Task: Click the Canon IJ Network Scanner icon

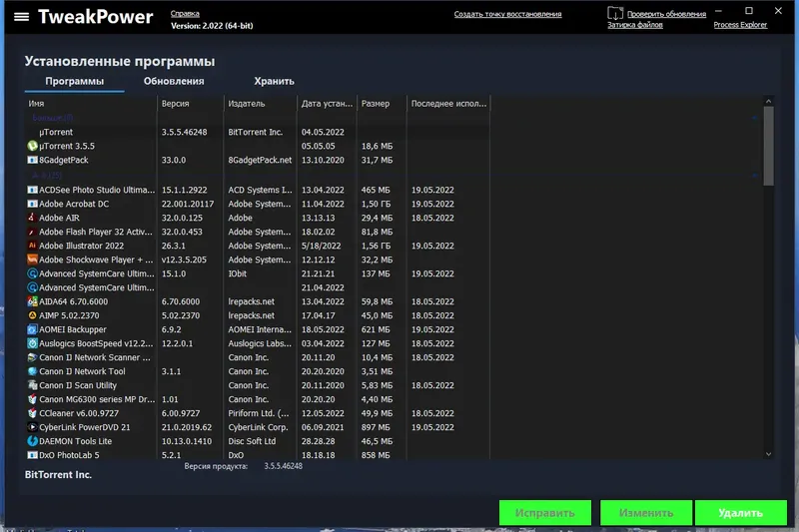Action: click(x=32, y=357)
